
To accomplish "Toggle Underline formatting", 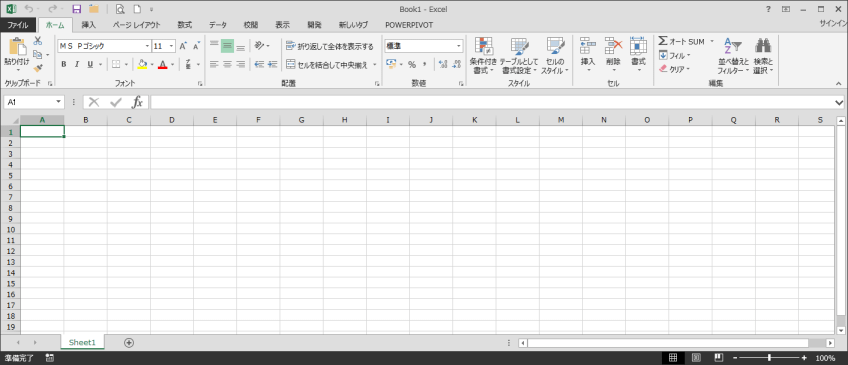I will point(90,64).
